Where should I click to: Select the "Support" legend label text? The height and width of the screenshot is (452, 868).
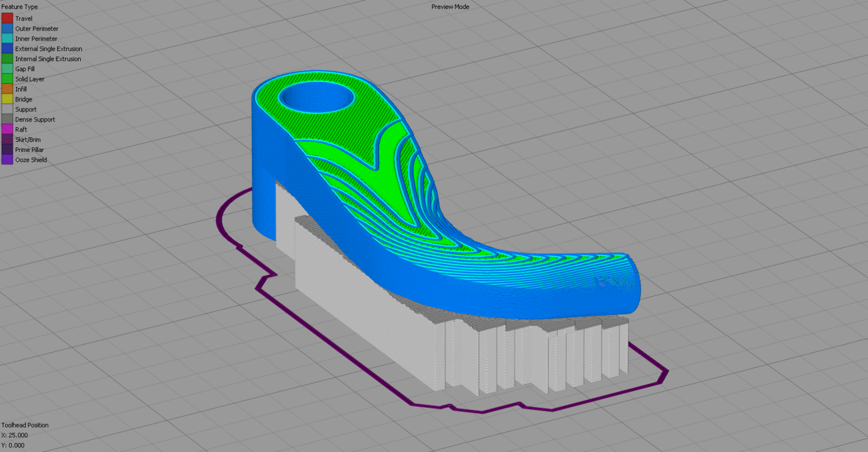[26, 110]
